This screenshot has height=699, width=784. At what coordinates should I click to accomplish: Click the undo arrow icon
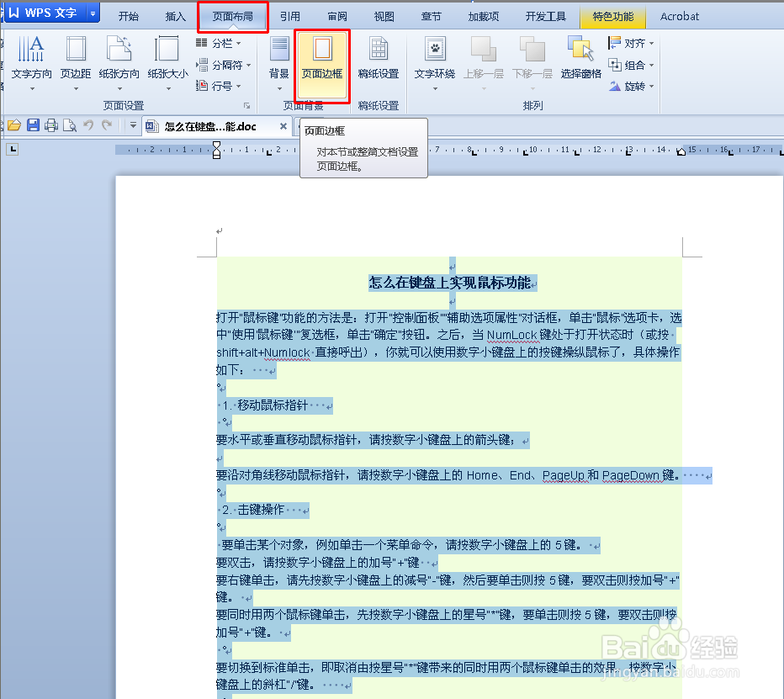[88, 125]
